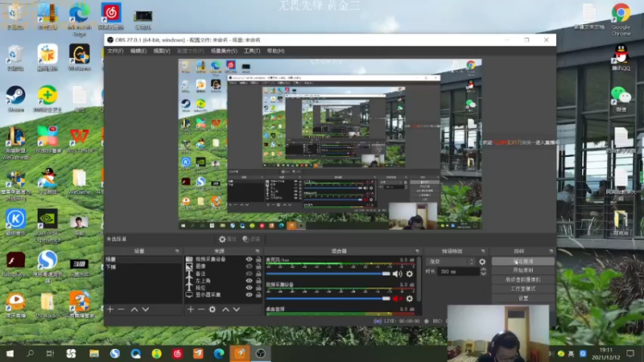Click the taskbar search icon
644x362 pixels.
(x=30, y=353)
